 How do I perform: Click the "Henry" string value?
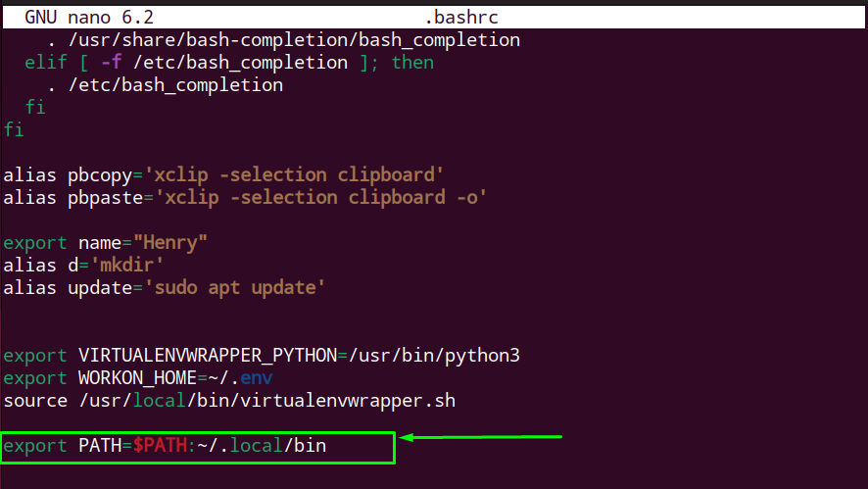pos(169,243)
